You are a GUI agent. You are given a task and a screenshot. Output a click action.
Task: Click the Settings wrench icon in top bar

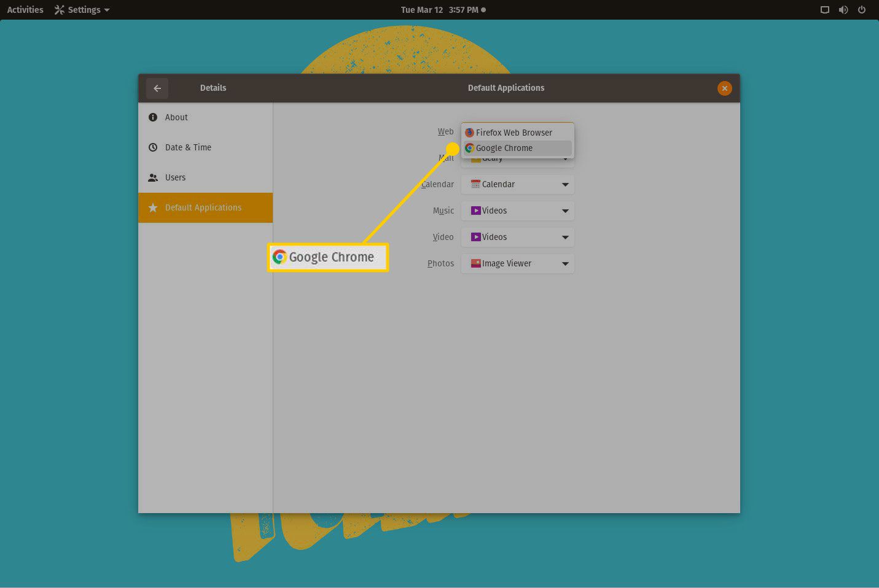[x=59, y=10]
